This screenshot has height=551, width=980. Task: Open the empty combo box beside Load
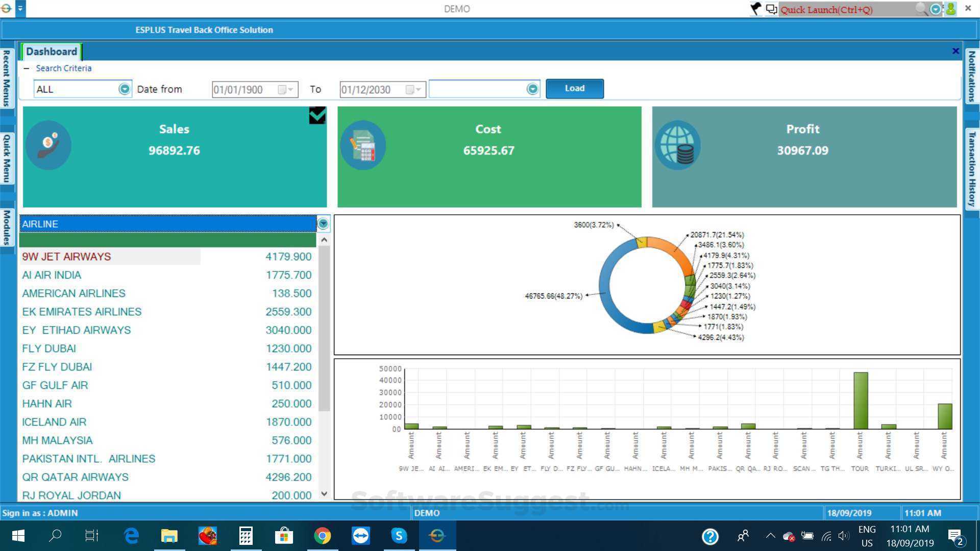tap(532, 89)
